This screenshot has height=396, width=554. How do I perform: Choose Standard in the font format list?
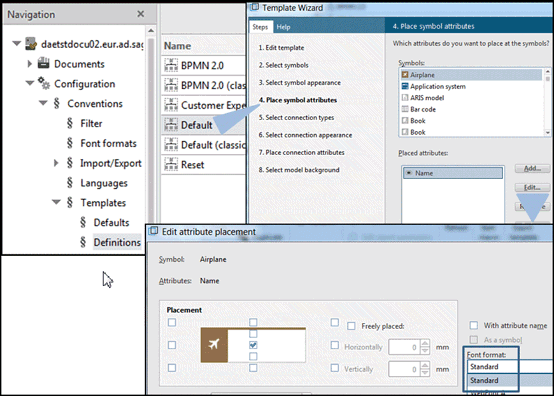[x=510, y=380]
